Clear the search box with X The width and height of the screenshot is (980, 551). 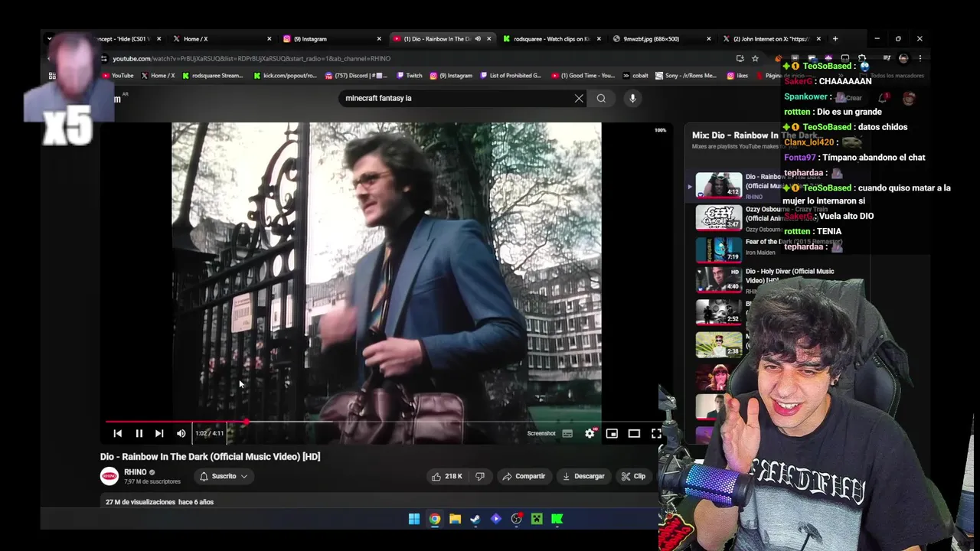point(579,98)
